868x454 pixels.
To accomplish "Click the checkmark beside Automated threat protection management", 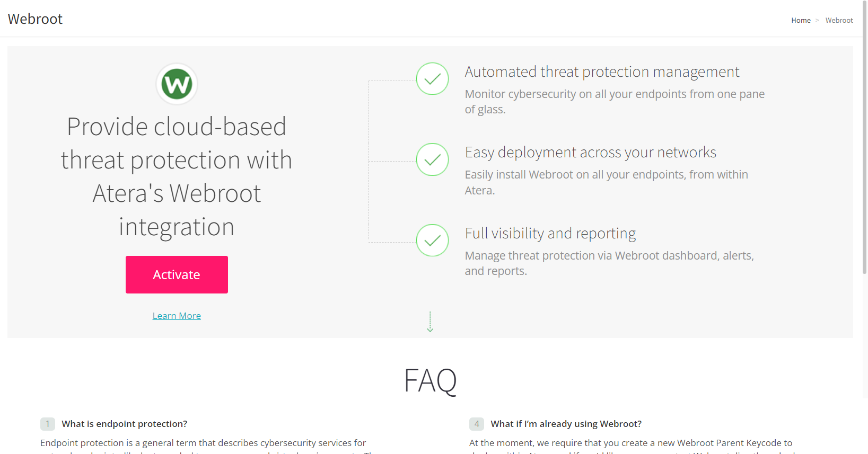I will [x=432, y=79].
